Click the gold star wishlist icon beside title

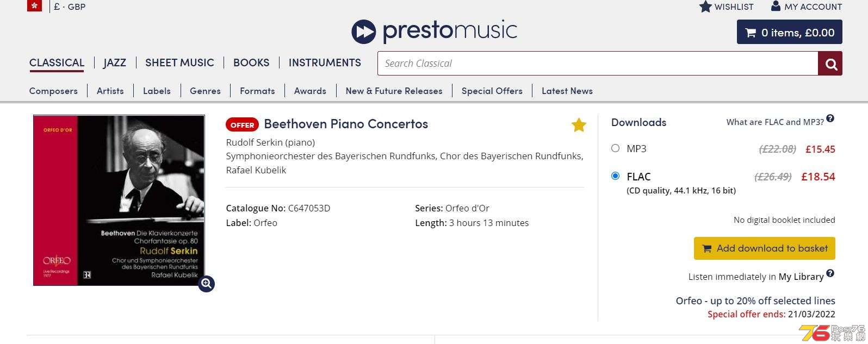(579, 125)
